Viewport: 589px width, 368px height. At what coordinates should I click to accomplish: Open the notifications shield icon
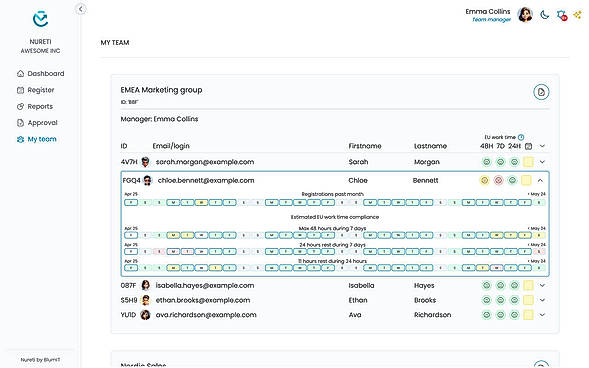point(562,15)
